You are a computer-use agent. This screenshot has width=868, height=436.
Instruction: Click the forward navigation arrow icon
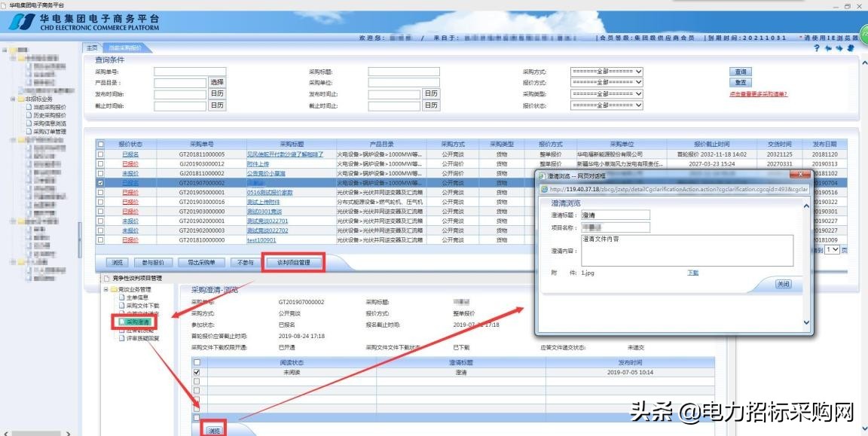[839, 47]
